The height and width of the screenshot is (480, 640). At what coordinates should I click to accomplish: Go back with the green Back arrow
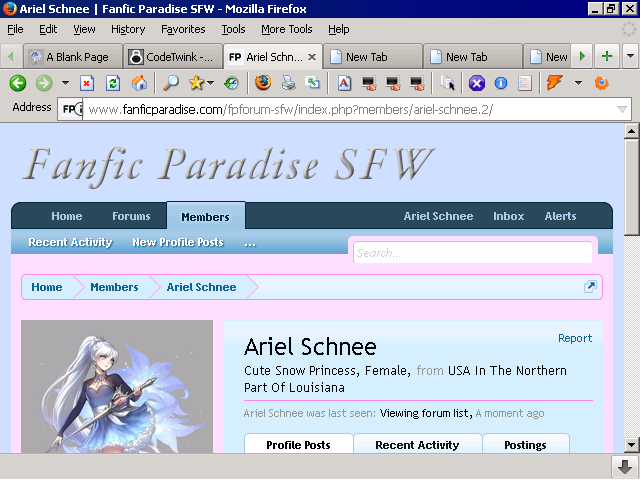[18, 83]
